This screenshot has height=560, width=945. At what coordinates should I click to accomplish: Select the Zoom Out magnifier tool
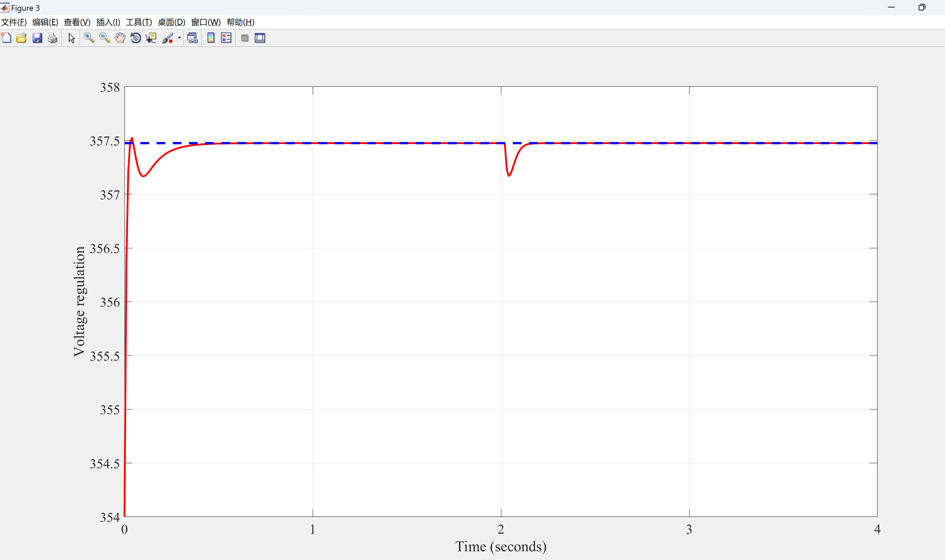coord(105,38)
